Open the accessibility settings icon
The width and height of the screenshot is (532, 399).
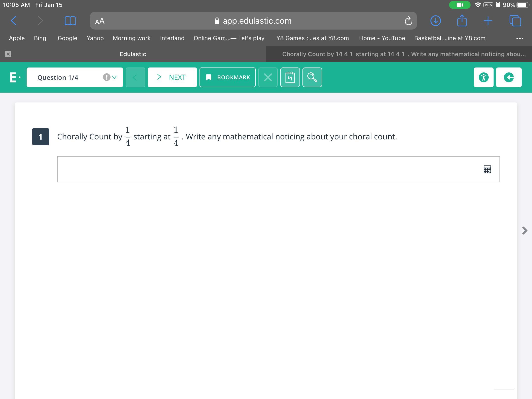[483, 77]
